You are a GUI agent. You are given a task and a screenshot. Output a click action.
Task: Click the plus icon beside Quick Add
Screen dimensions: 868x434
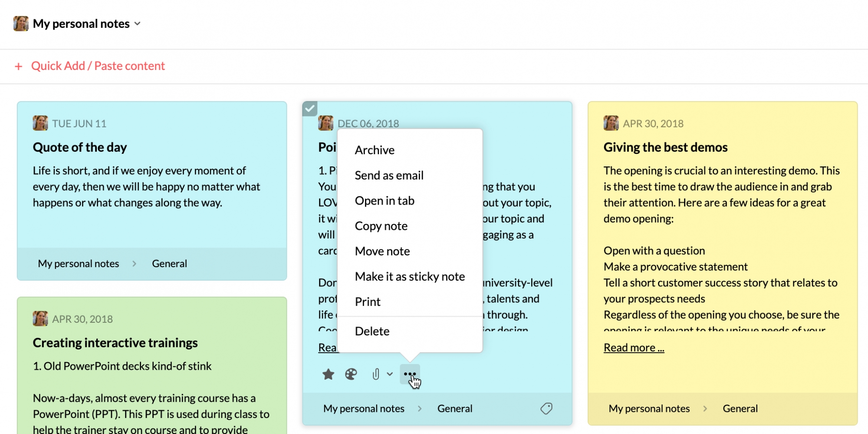click(x=19, y=66)
